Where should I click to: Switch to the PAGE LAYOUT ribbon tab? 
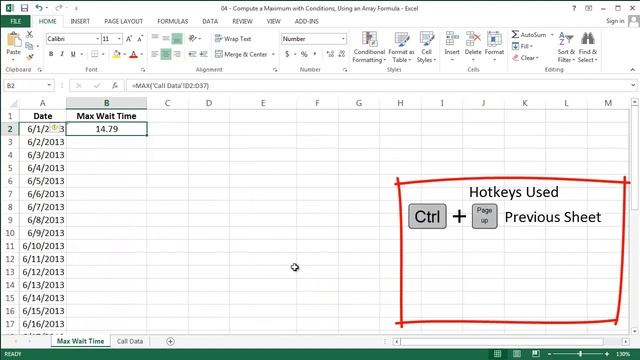(123, 21)
